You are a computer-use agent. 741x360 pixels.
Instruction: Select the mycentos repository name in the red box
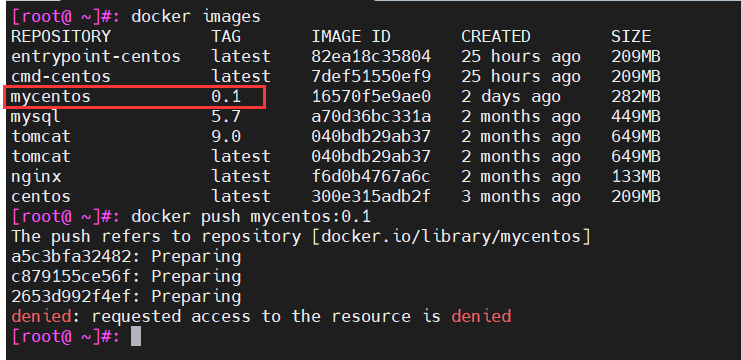click(51, 97)
